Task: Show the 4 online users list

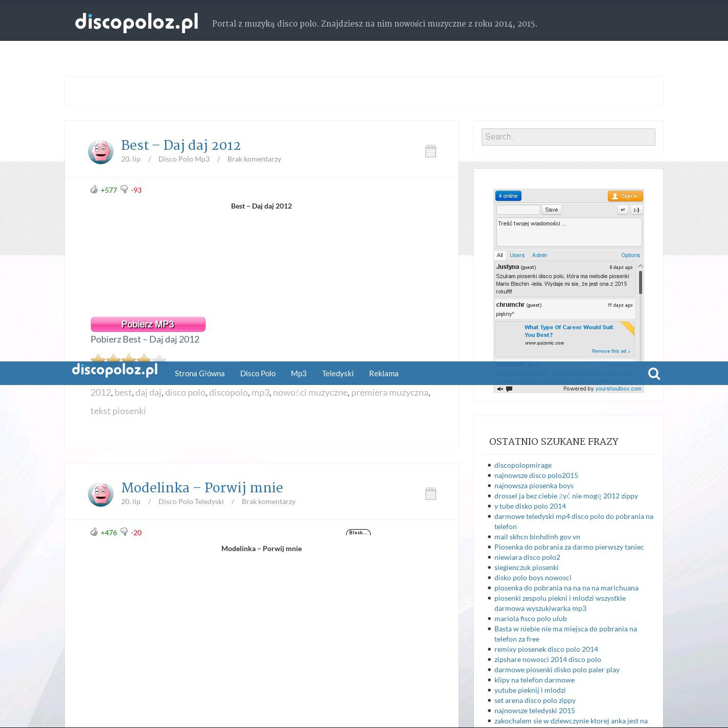Action: coord(508,196)
